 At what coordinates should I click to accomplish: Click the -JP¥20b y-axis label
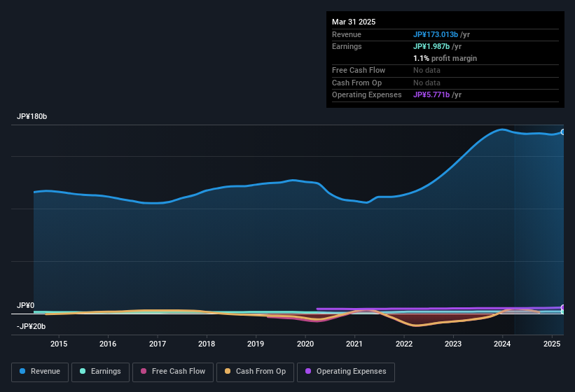pos(32,326)
